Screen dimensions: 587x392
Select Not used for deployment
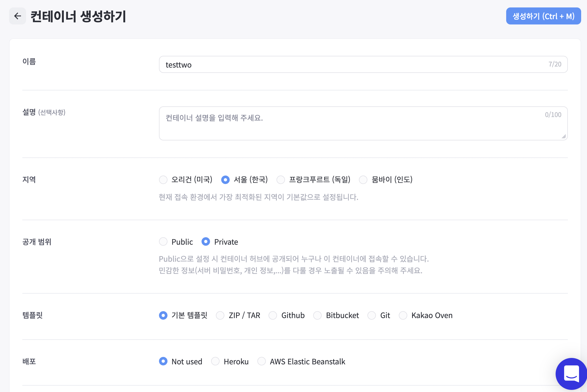coord(163,361)
